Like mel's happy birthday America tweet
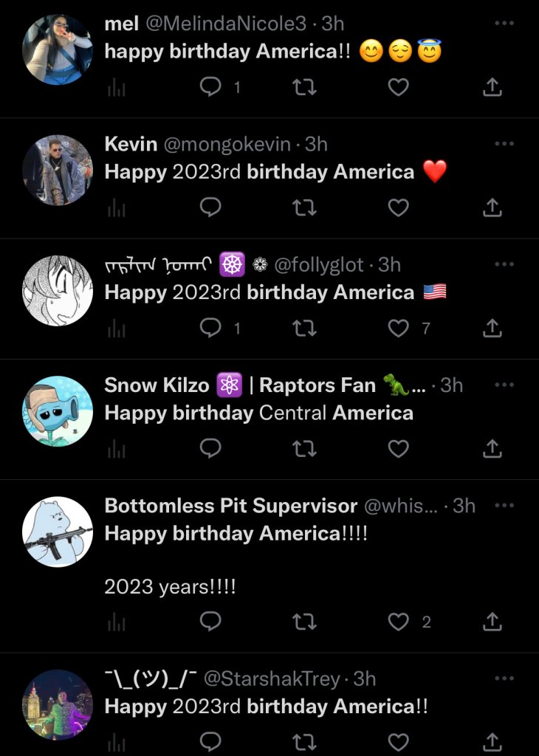This screenshot has width=539, height=756. coord(399,88)
